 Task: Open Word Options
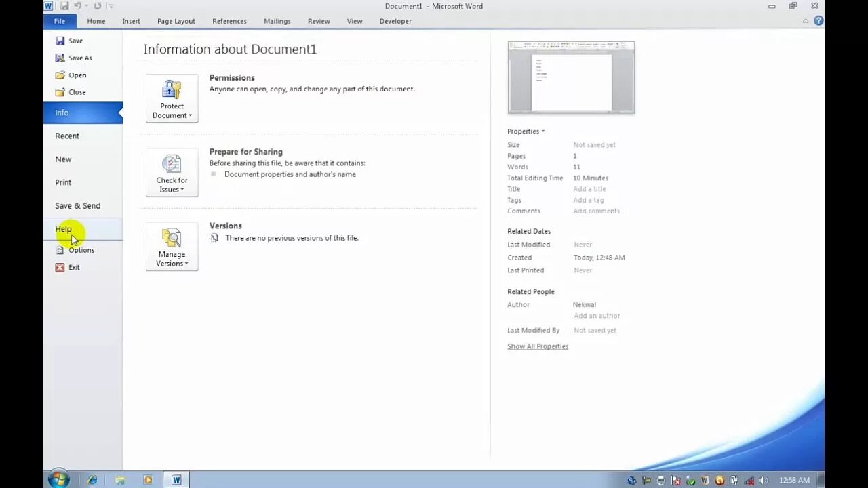(75, 250)
